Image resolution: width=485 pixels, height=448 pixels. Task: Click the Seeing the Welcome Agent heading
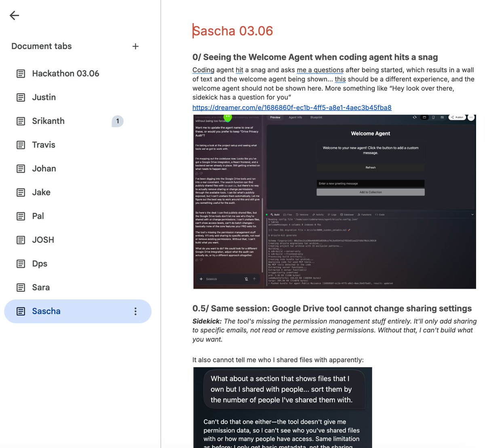pos(315,57)
